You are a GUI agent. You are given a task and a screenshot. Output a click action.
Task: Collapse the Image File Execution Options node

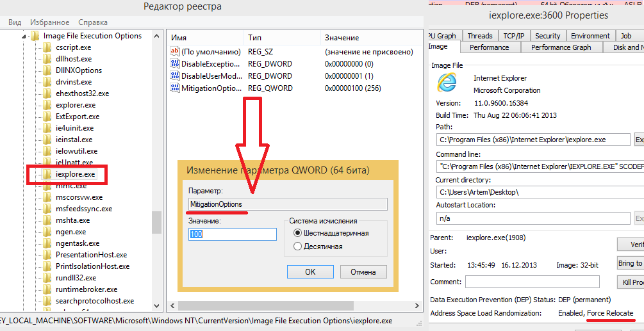[24, 36]
